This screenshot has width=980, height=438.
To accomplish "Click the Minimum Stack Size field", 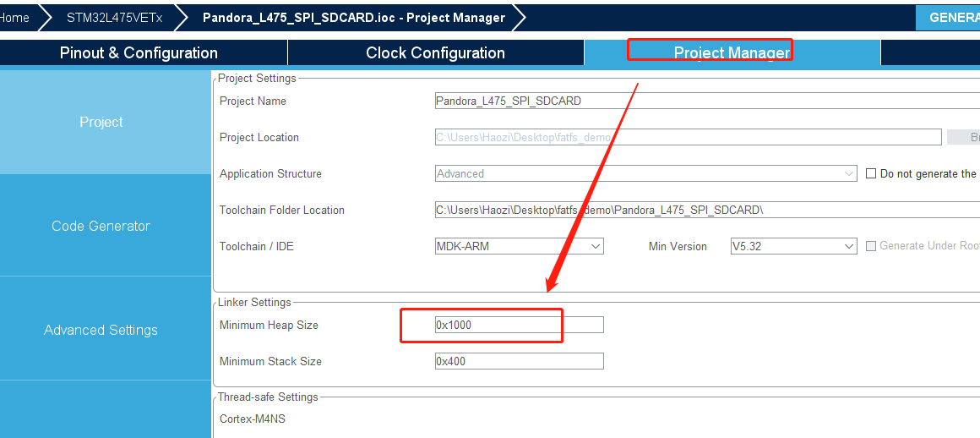I will (520, 361).
